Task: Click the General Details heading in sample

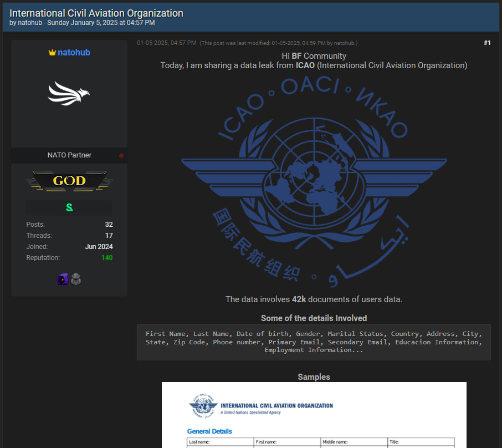Action: click(209, 431)
